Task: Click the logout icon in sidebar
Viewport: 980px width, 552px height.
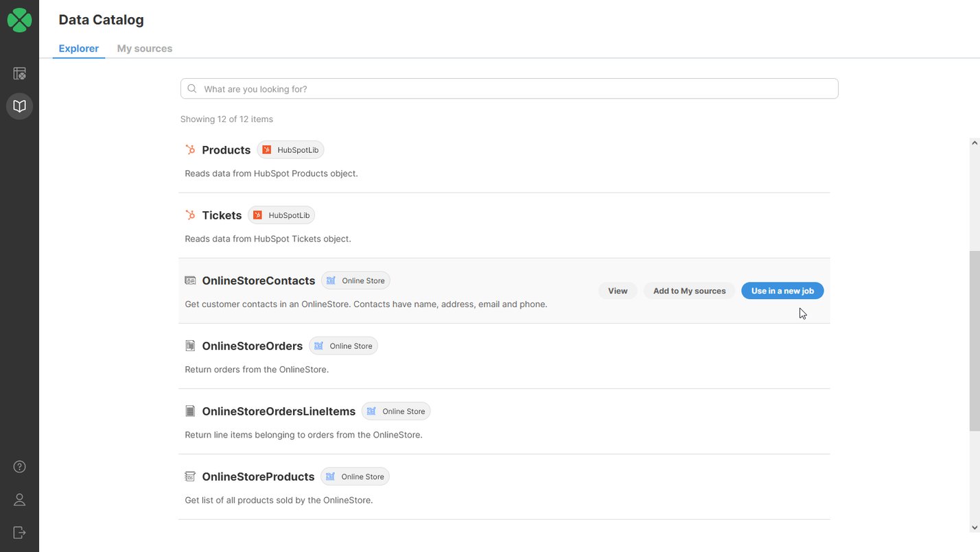Action: (19, 533)
